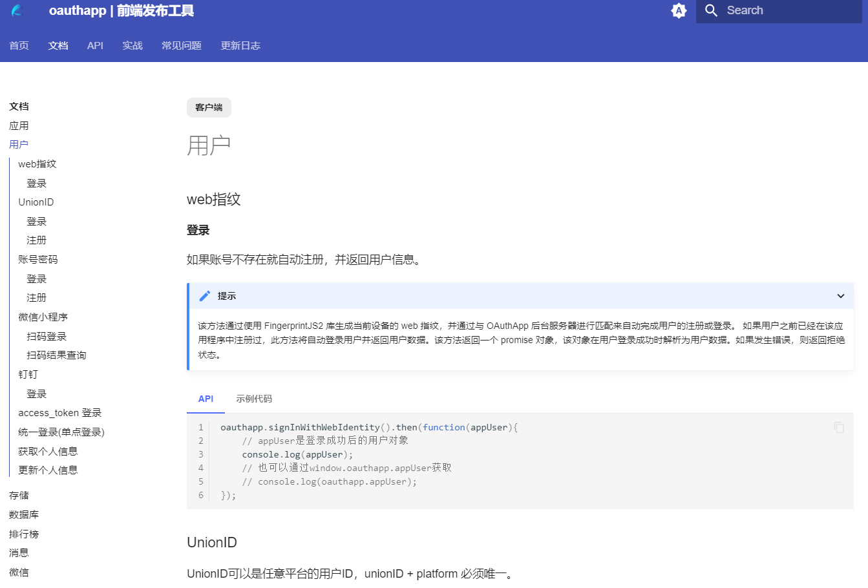868x588 pixels.
Task: Click the 客户端 tag button
Action: [x=209, y=107]
